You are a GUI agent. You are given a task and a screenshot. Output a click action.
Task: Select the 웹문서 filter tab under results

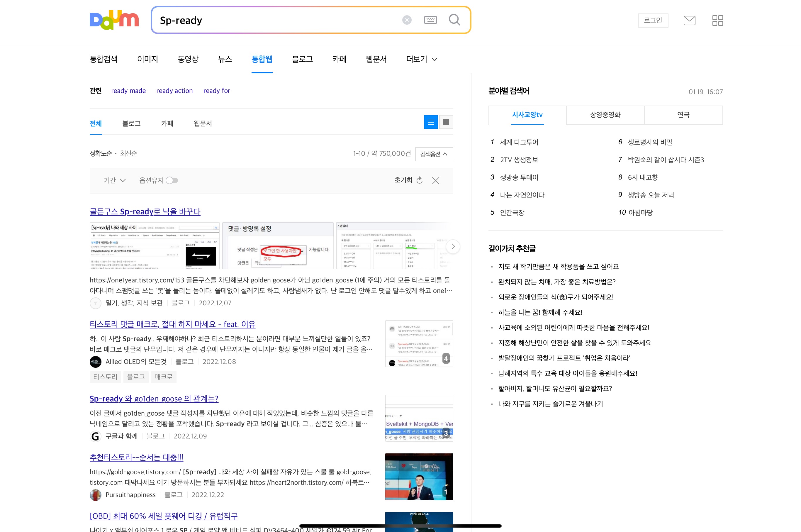click(x=203, y=123)
